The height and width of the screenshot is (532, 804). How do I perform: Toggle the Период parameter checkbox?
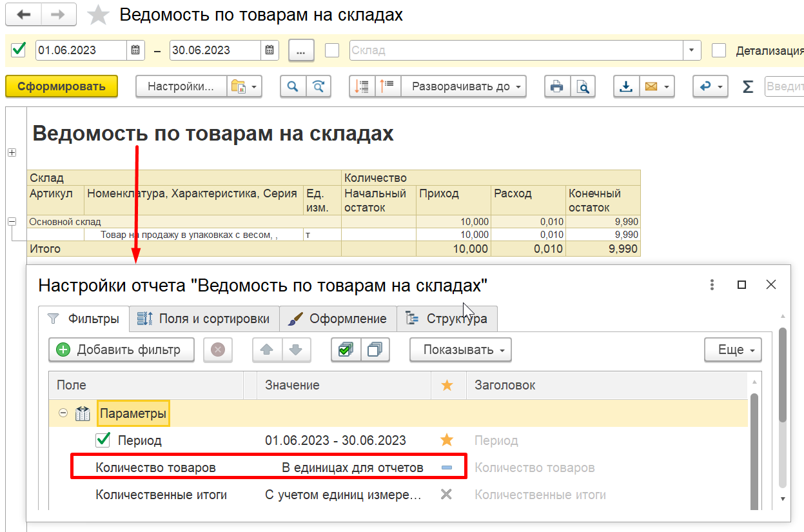(103, 440)
